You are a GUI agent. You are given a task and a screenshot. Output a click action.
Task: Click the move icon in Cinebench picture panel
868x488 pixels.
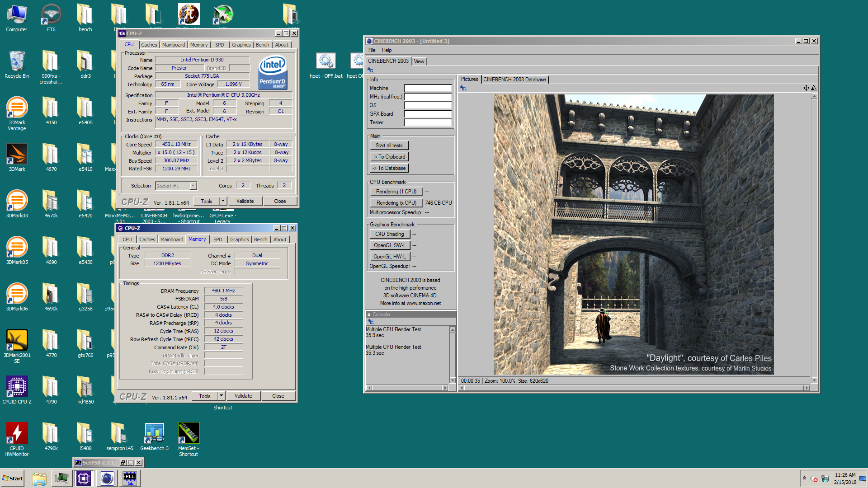(806, 88)
